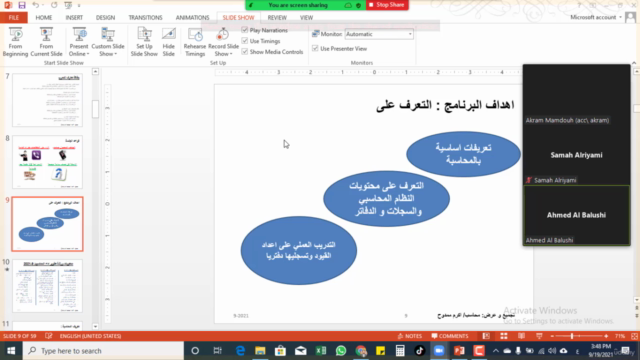Switch to Slide Sorter view icon

point(504,336)
